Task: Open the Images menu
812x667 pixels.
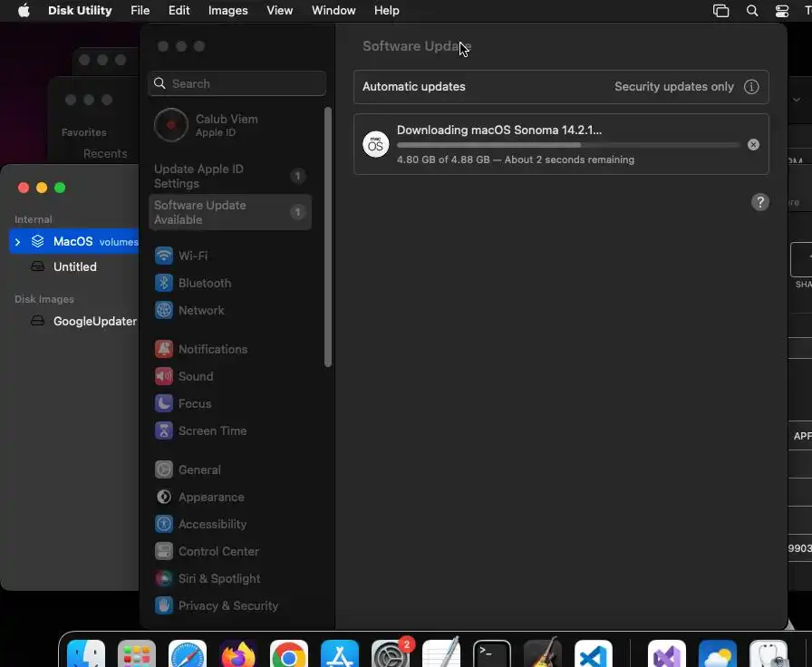Action: click(x=227, y=10)
